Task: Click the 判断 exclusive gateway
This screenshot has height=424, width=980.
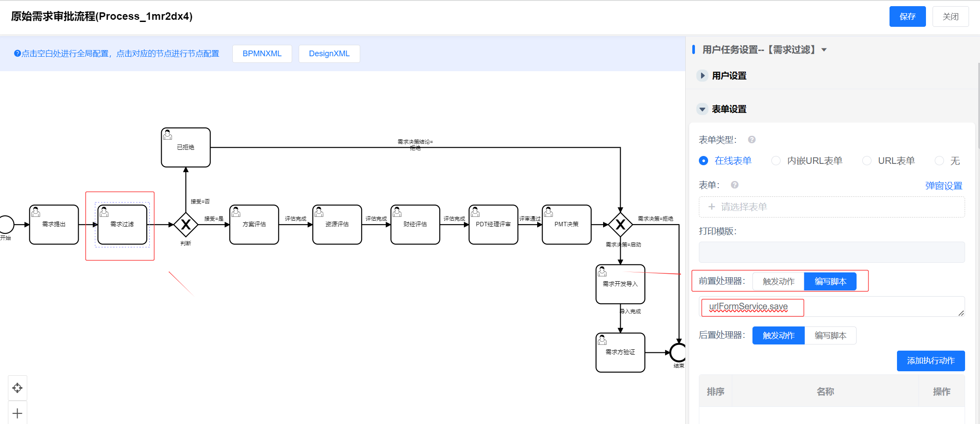Action: point(186,225)
